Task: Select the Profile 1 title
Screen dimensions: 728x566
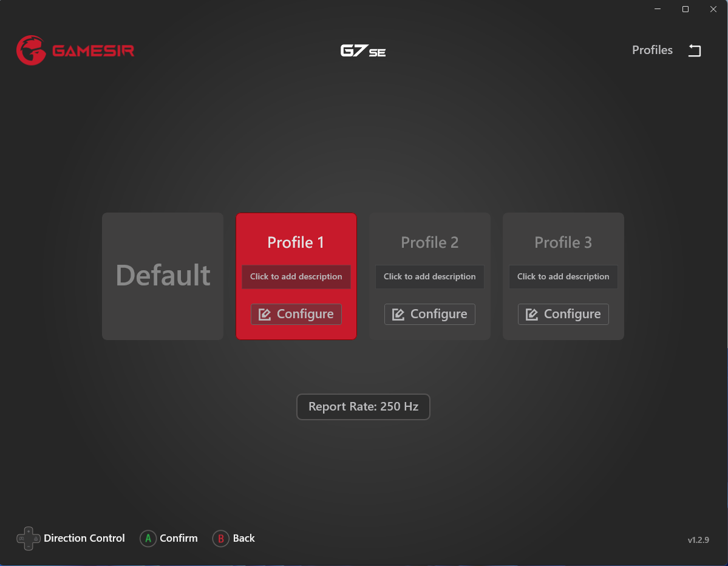Action: (296, 242)
